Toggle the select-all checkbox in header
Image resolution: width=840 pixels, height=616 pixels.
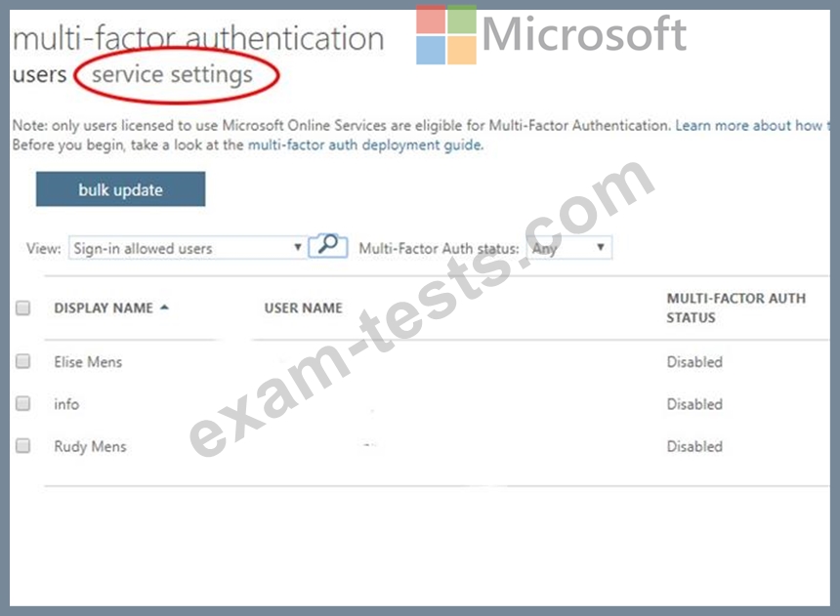[x=23, y=308]
